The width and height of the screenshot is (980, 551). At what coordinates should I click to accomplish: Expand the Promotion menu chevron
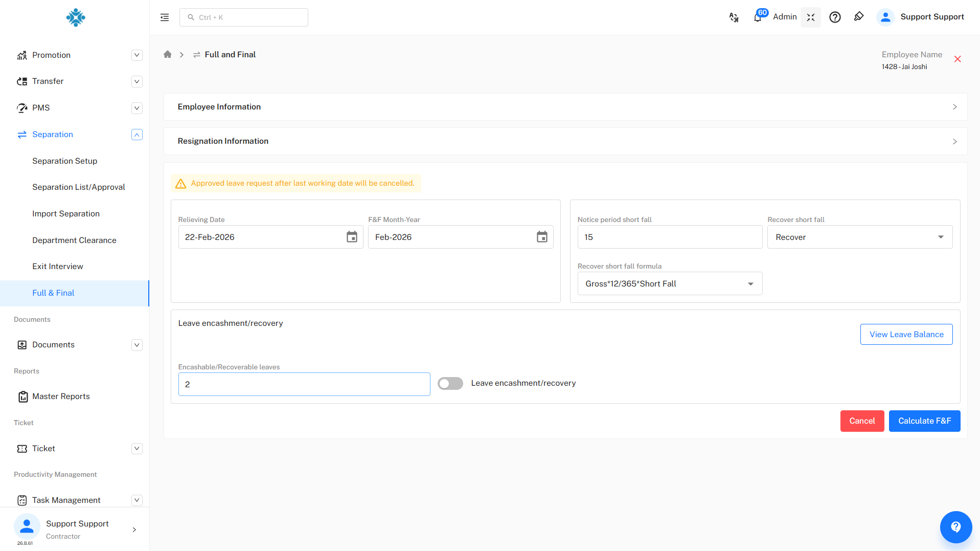point(136,55)
